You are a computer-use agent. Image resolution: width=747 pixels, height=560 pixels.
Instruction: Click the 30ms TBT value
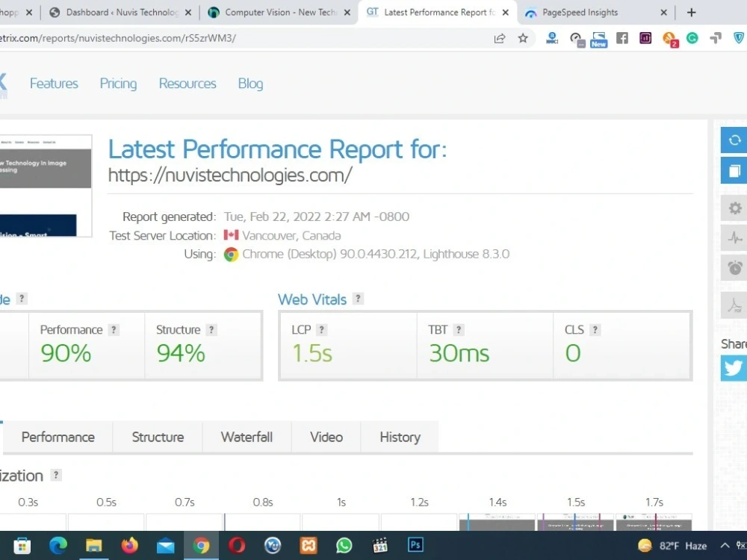(x=459, y=353)
